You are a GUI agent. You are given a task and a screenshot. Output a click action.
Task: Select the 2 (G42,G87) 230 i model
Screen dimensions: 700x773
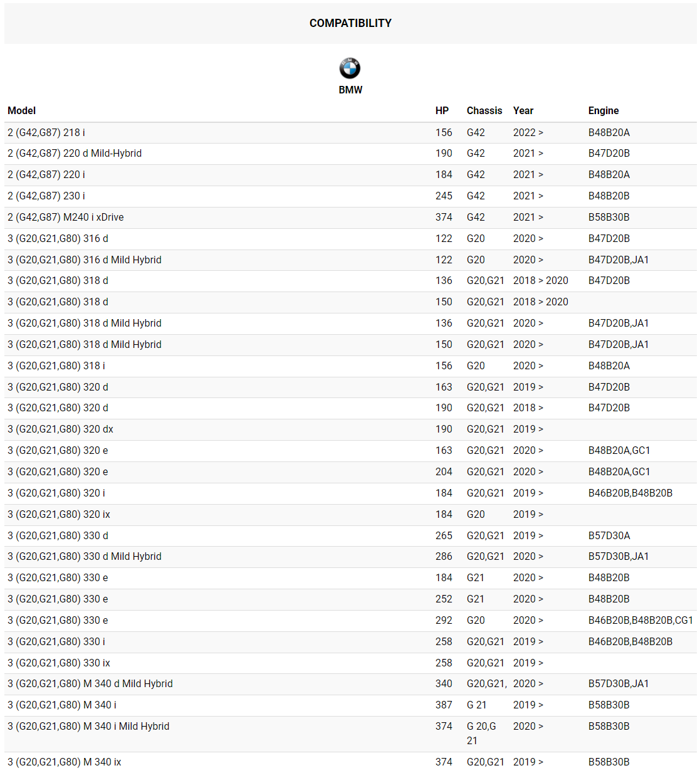(46, 196)
